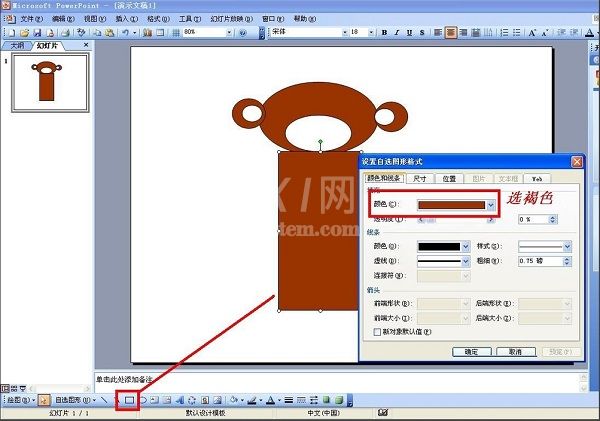The width and height of the screenshot is (600, 421).
Task: Switch to the Size (尺寸) tab
Action: [420, 178]
